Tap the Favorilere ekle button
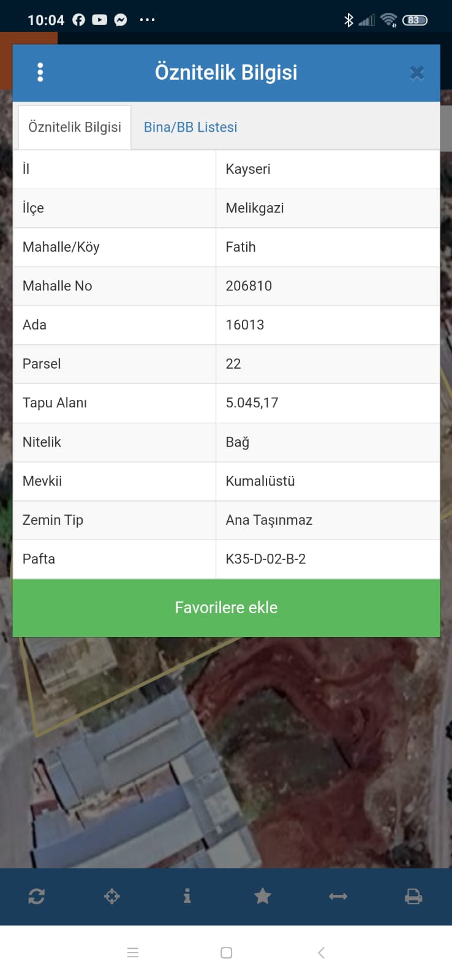Viewport: 452px width, 980px height. pyautogui.click(x=227, y=608)
